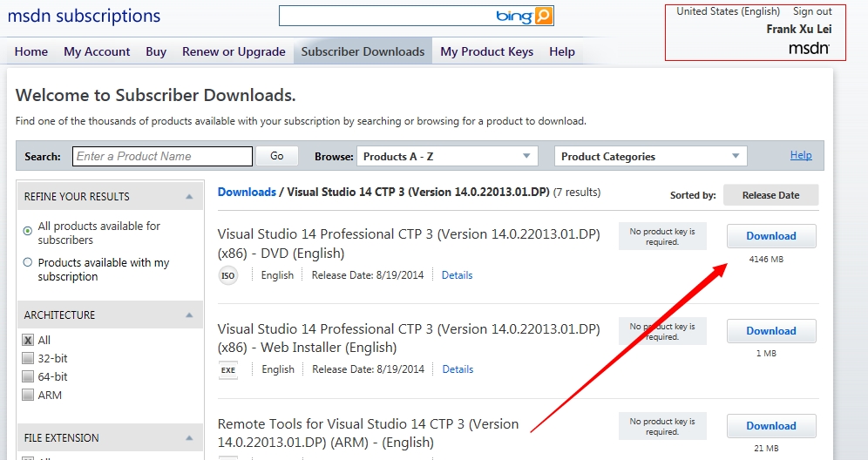Check the ARM architecture option
The height and width of the screenshot is (460, 868).
pos(28,395)
